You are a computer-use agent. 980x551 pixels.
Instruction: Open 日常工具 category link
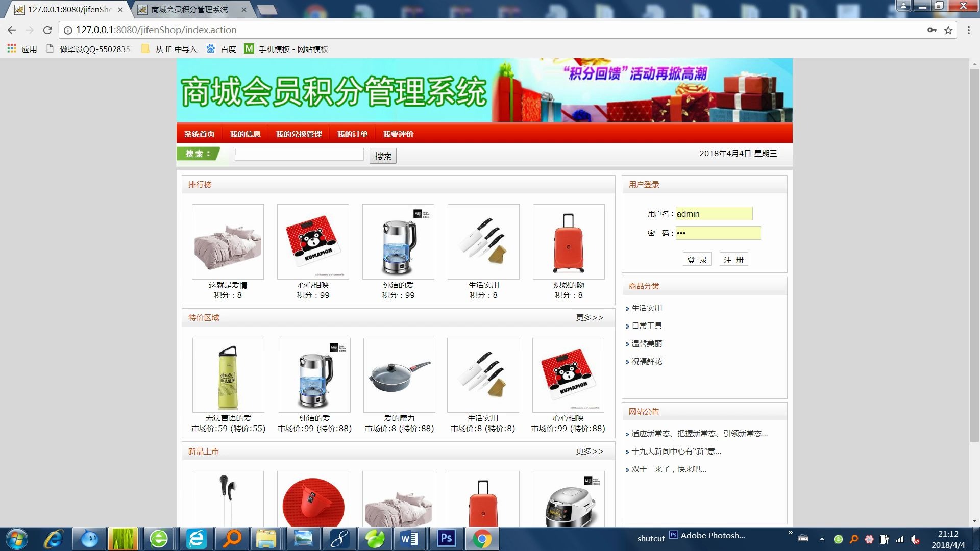click(x=647, y=325)
